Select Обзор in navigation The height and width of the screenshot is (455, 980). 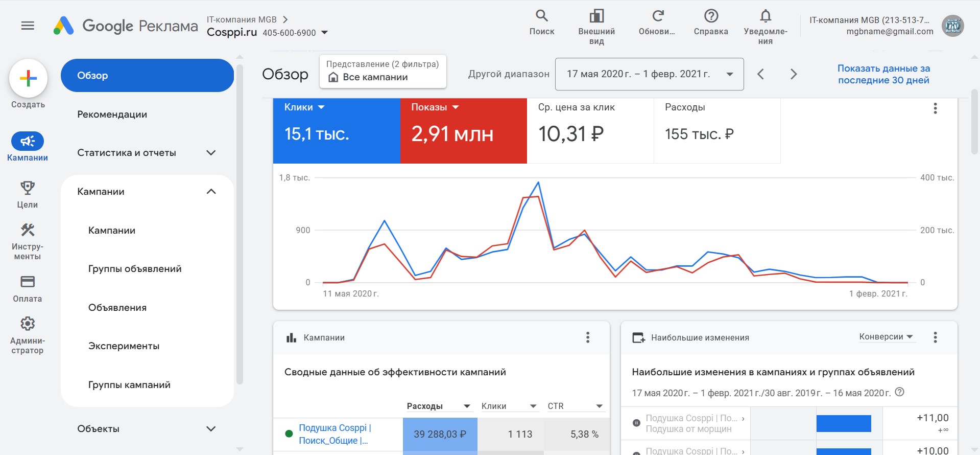click(147, 76)
